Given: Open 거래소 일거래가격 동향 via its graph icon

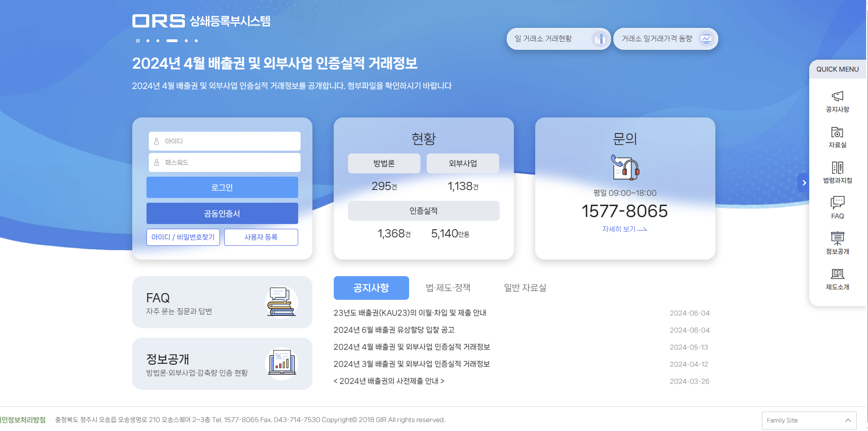Looking at the screenshot, I should (706, 39).
